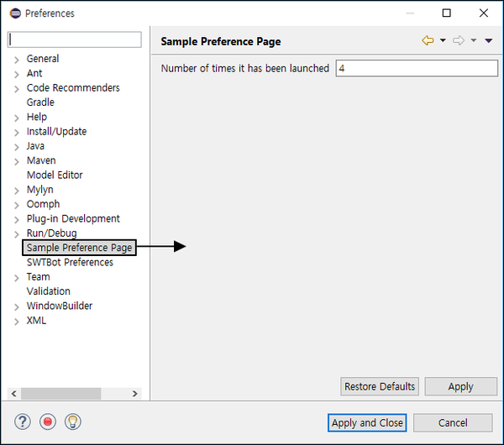Open the preference page view menu triangle
Viewport: 504px width, 445px height.
(489, 40)
